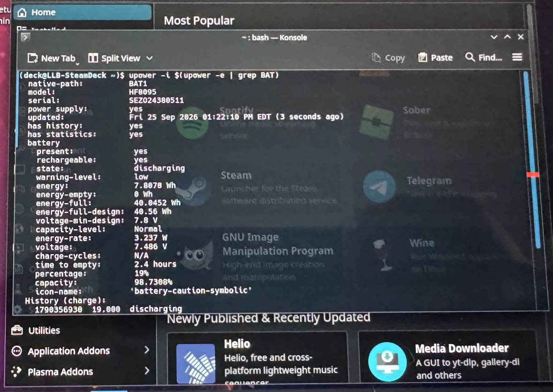Open Spotify app in Discover
Image resolution: width=553 pixels, height=392 pixels.
192,123
